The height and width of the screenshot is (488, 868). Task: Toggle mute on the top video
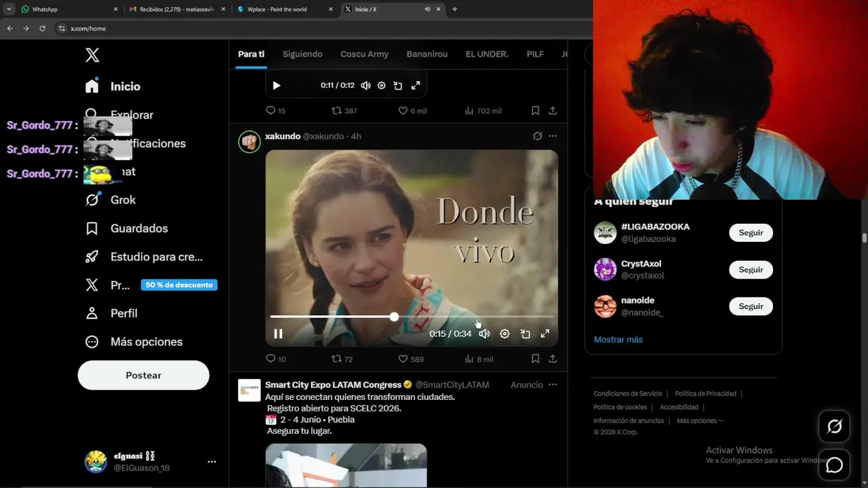coord(366,85)
